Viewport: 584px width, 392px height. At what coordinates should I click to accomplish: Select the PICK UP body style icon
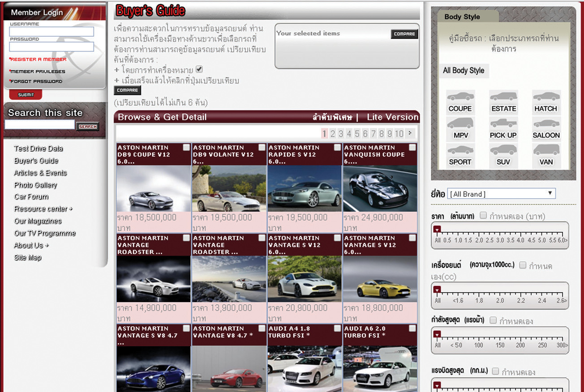click(x=503, y=129)
